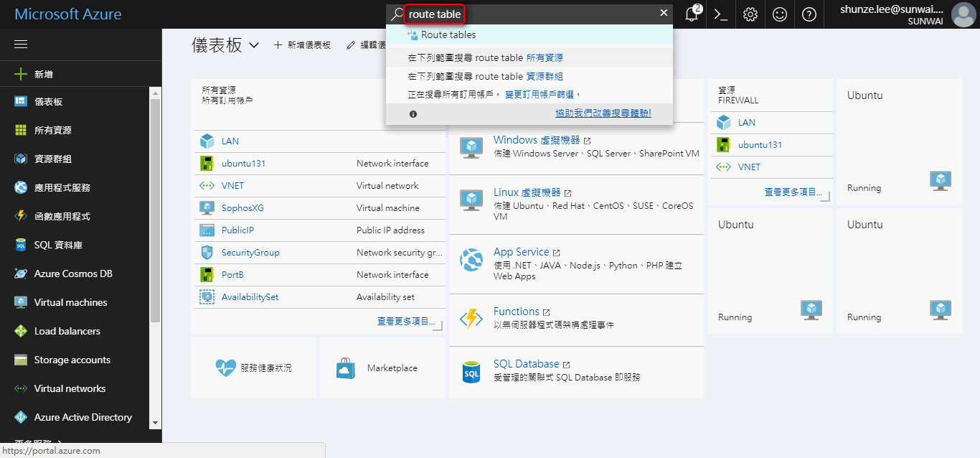The width and height of the screenshot is (980, 458).
Task: Click Virtual networks sidebar icon
Action: coord(21,388)
